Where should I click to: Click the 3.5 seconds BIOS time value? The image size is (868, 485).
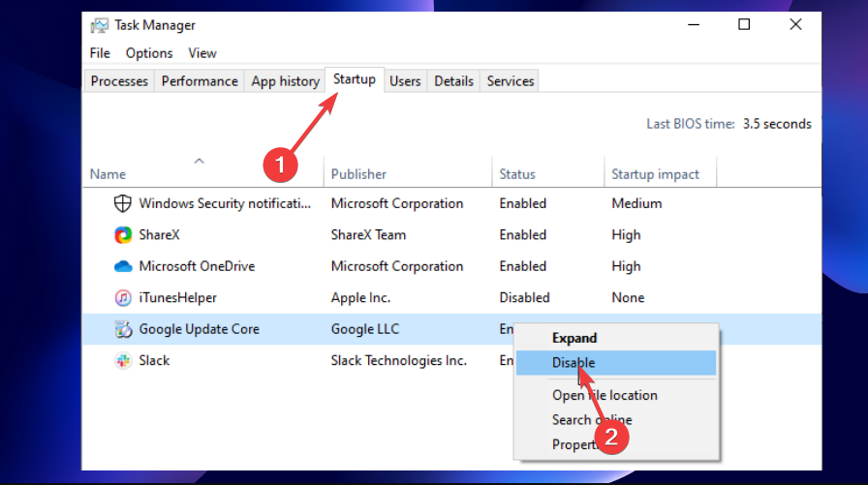[x=777, y=124]
